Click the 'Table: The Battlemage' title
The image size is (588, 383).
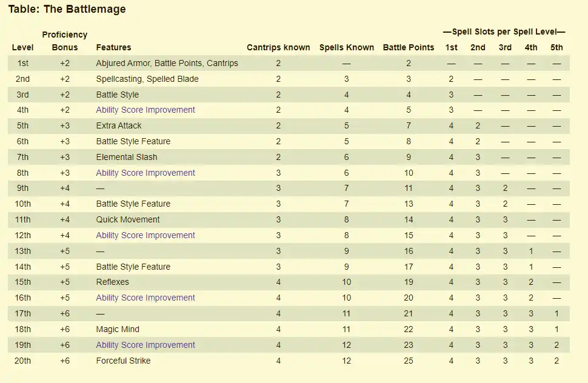(67, 9)
